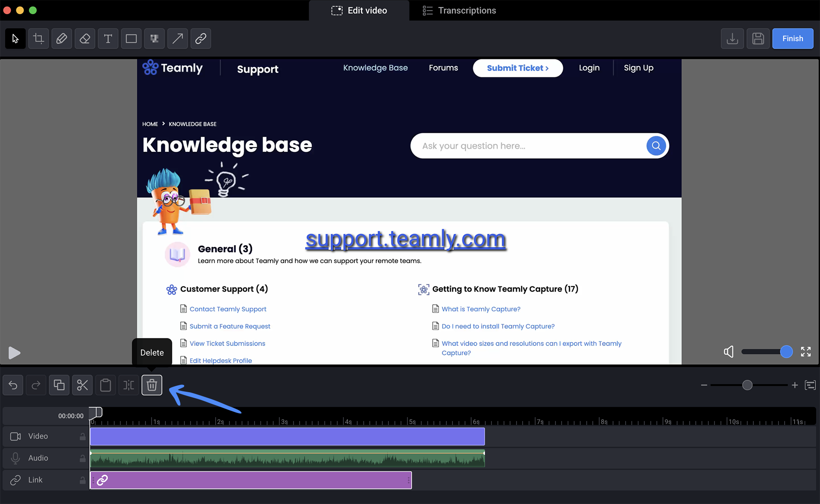This screenshot has height=504, width=820.
Task: Choose the pencil draw tool
Action: point(62,39)
